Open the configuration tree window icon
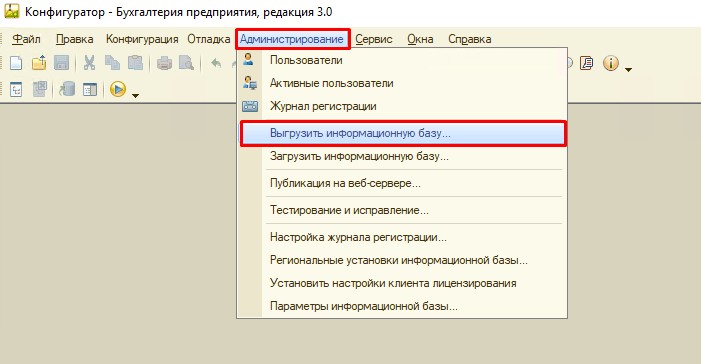This screenshot has height=364, width=701. point(16,89)
